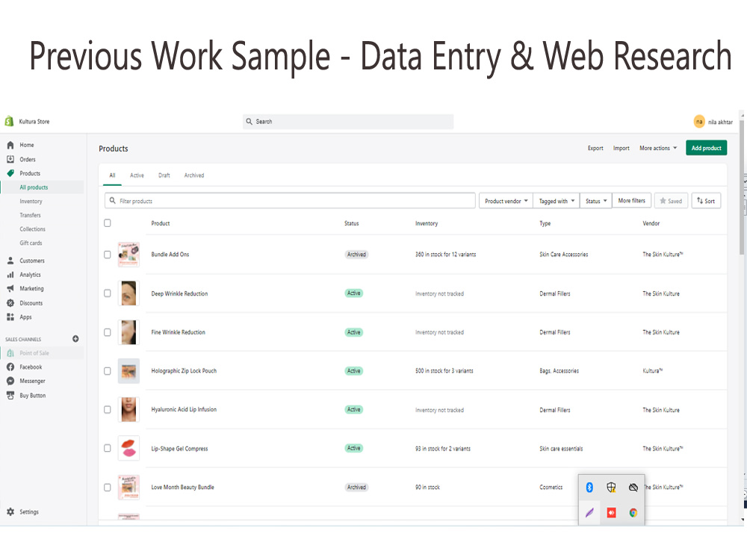Click the Bluetooth tray icon

589,487
